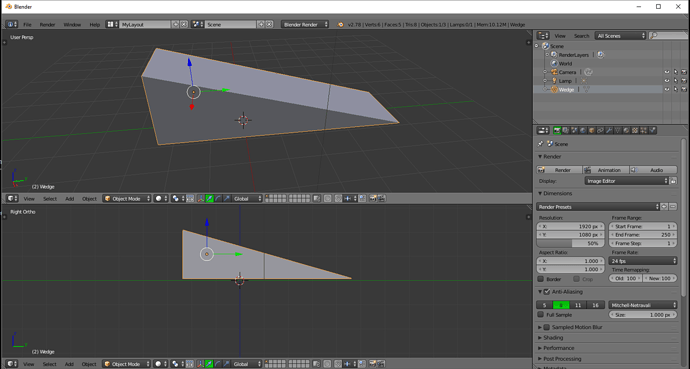The image size is (690, 369).
Task: Select scale manipulator icon in top viewport header
Action: click(x=227, y=199)
